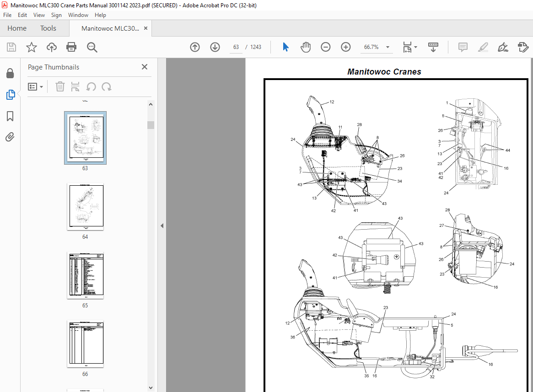
Task: Click the page thumbnails print pages icon
Action: point(75,87)
